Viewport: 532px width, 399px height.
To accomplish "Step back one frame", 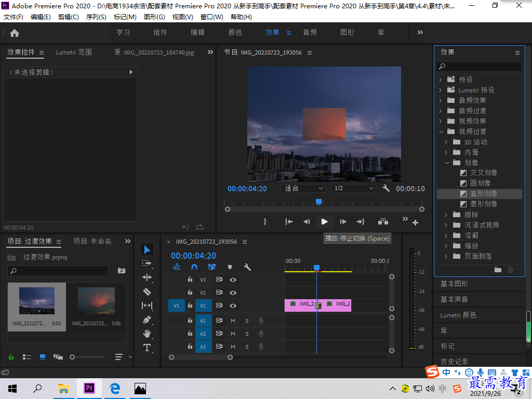I will click(x=307, y=221).
